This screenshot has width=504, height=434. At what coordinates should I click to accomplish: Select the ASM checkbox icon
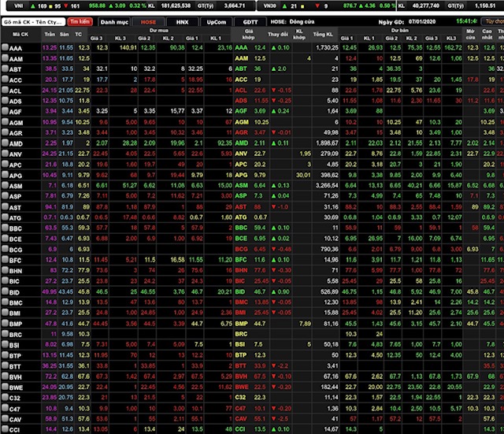[5, 186]
